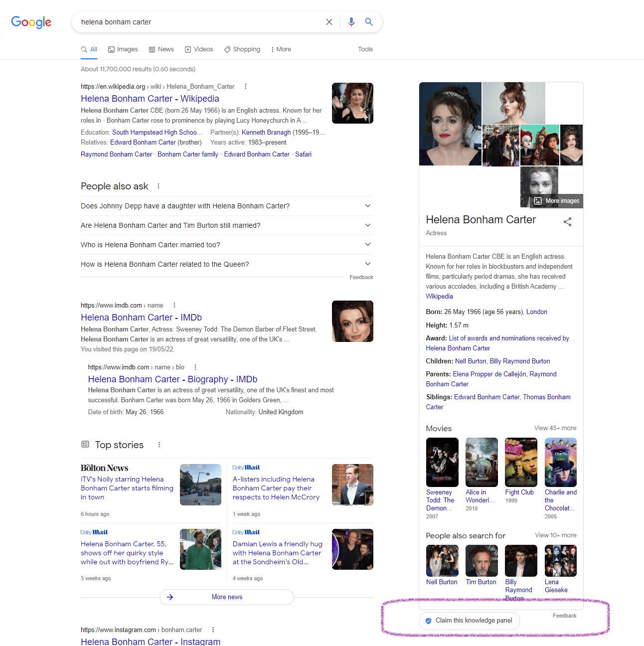Open Top stories options menu

tap(159, 445)
